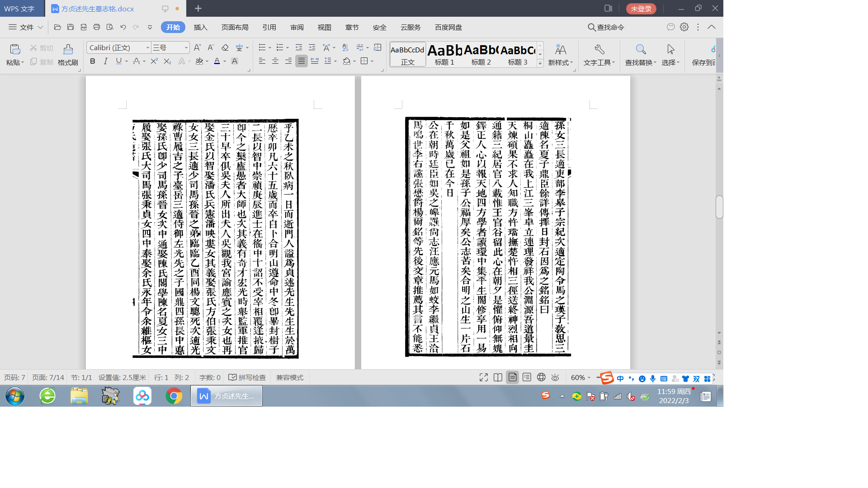Open Chrome from the taskbar
The width and height of the screenshot is (868, 488).
click(174, 396)
